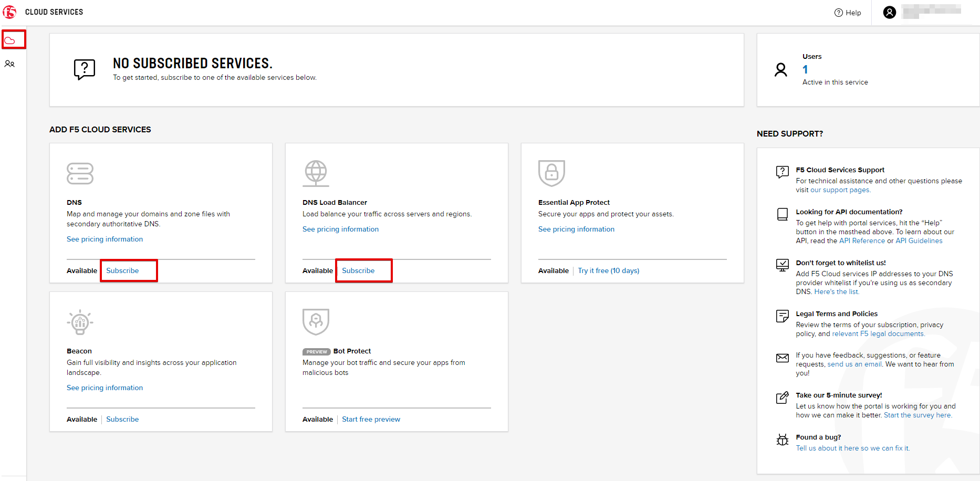
Task: Click the question bubble icon beside No Subscribed Services
Action: [85, 69]
